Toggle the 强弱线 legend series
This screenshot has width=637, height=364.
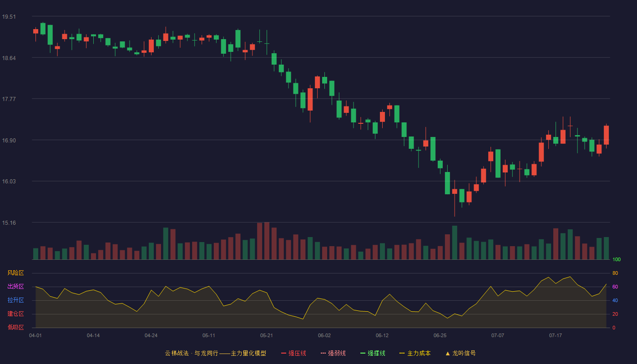pos(333,353)
